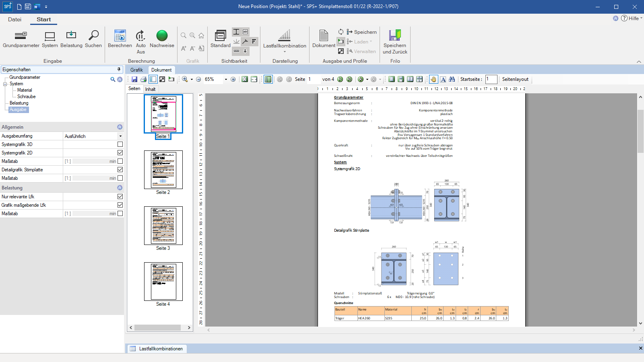Collapse the Belastung properties section
The height and width of the screenshot is (362, 644).
[x=120, y=188]
